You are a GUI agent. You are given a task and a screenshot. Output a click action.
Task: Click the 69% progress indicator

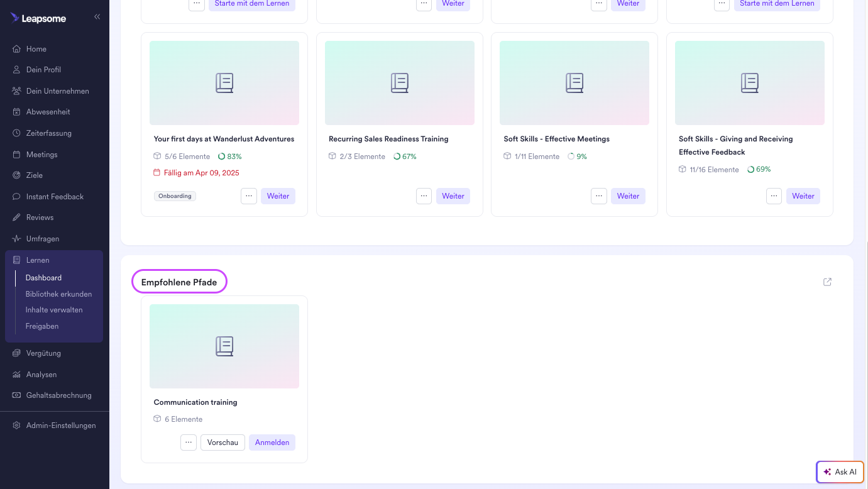click(759, 170)
